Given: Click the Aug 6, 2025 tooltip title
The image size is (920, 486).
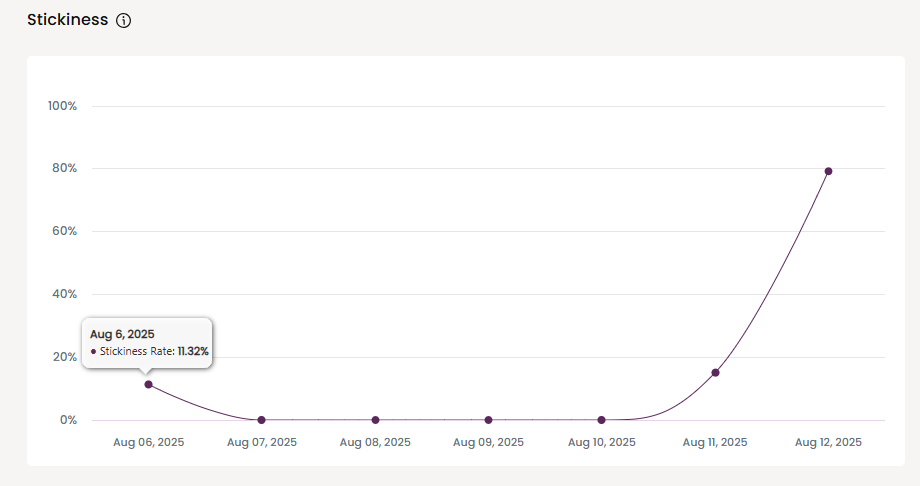Looking at the screenshot, I should click(x=122, y=334).
